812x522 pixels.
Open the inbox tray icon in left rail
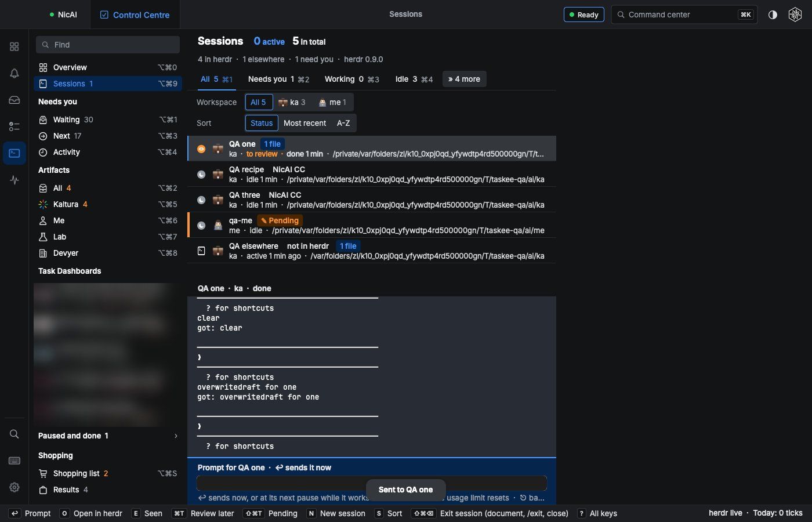tap(14, 100)
